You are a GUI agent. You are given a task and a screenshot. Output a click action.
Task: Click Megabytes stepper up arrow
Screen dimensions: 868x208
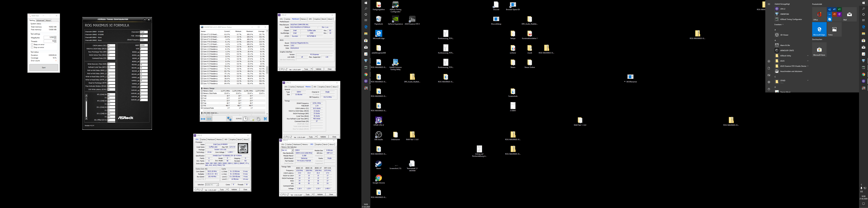pos(55,37)
